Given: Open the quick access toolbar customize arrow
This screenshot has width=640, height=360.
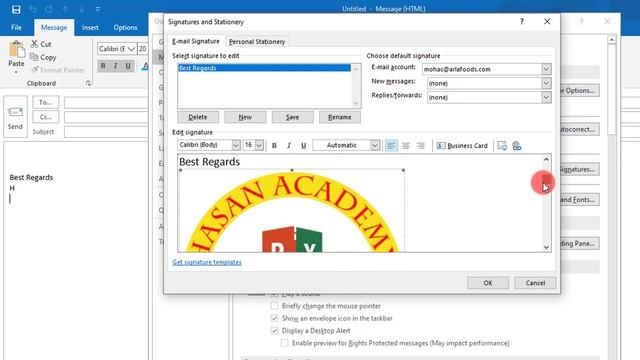Looking at the screenshot, I should pyautogui.click(x=98, y=9).
